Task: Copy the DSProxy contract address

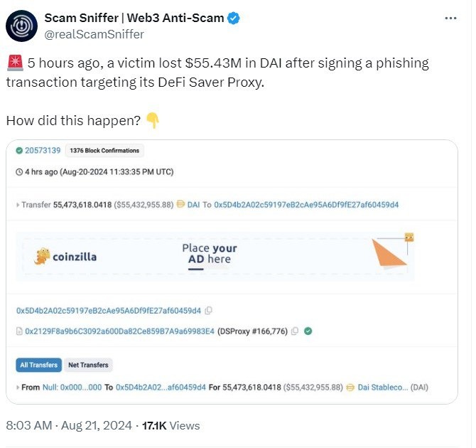Action: [295, 331]
